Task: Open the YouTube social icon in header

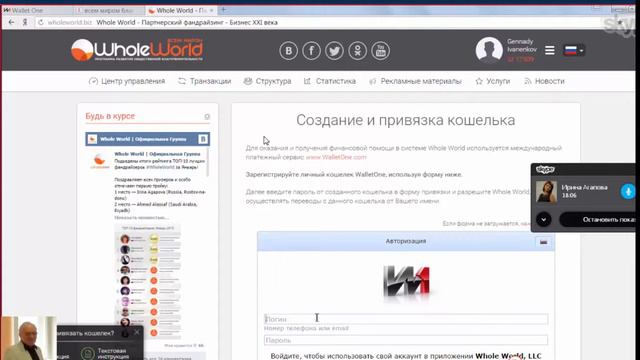Action: 380,51
